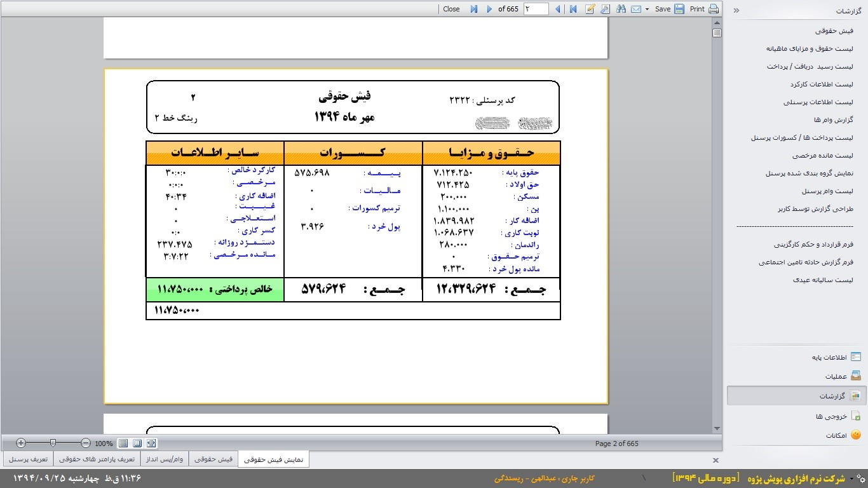Viewport: 868px width, 488px height.
Task: Open search using the binoculars icon
Action: point(621,9)
